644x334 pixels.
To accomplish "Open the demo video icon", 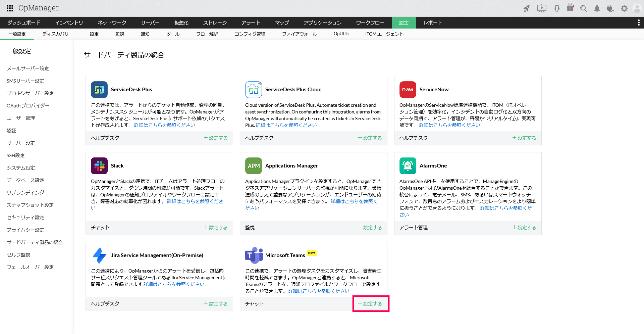I will pyautogui.click(x=542, y=8).
